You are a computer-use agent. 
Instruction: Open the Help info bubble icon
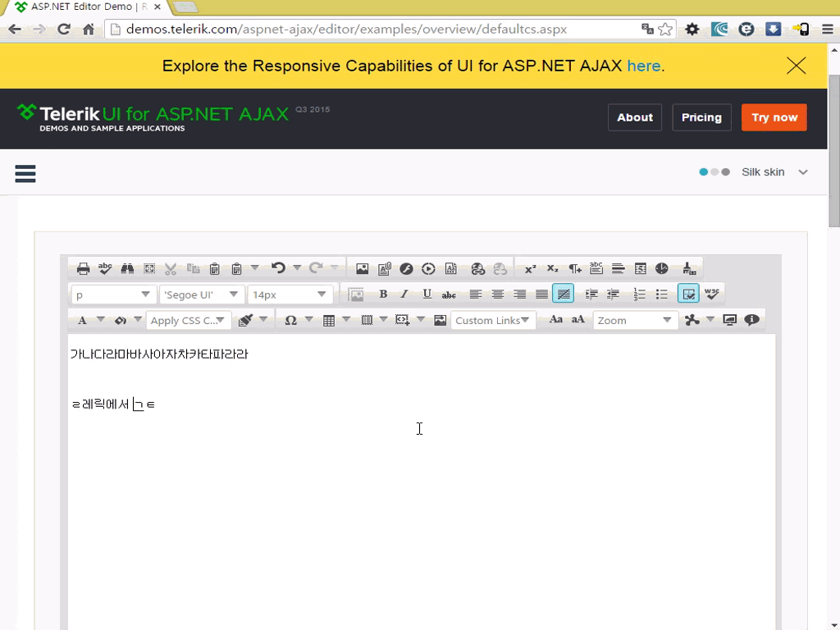point(751,320)
